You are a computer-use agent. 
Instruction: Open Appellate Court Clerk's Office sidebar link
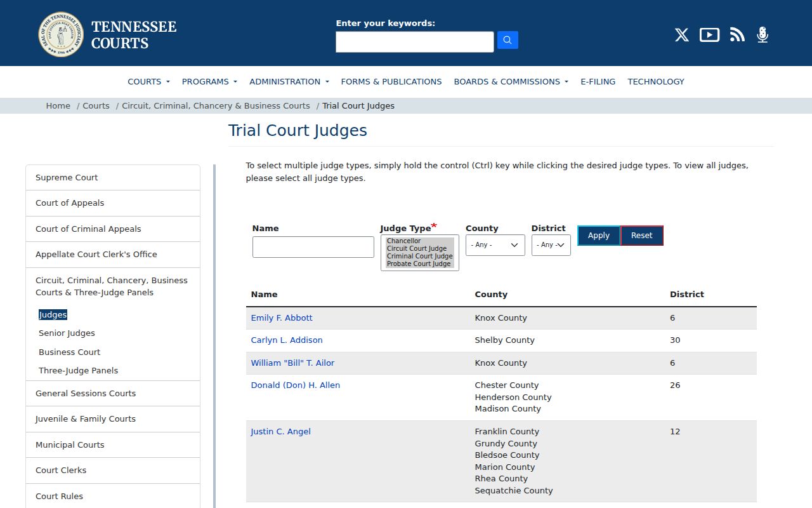coord(113,255)
